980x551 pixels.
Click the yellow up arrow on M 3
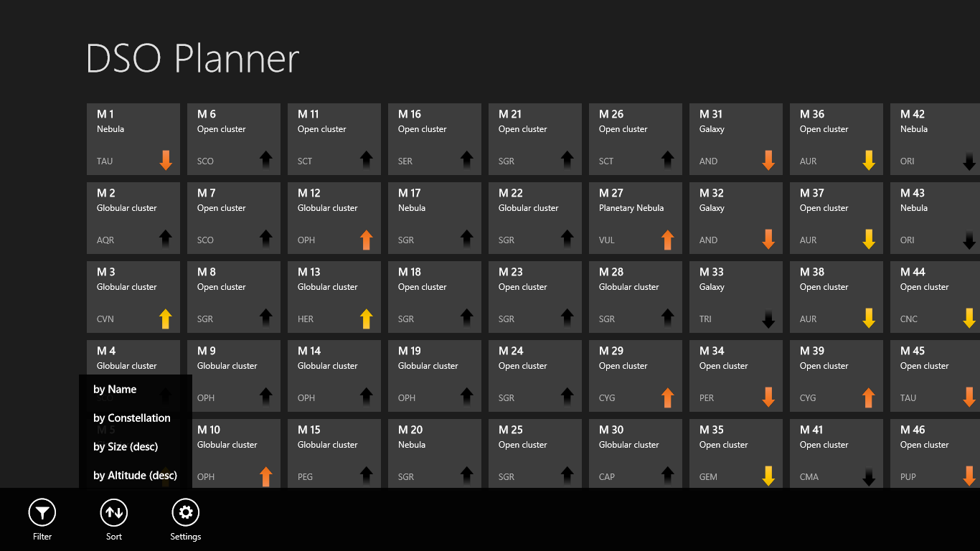click(x=166, y=318)
